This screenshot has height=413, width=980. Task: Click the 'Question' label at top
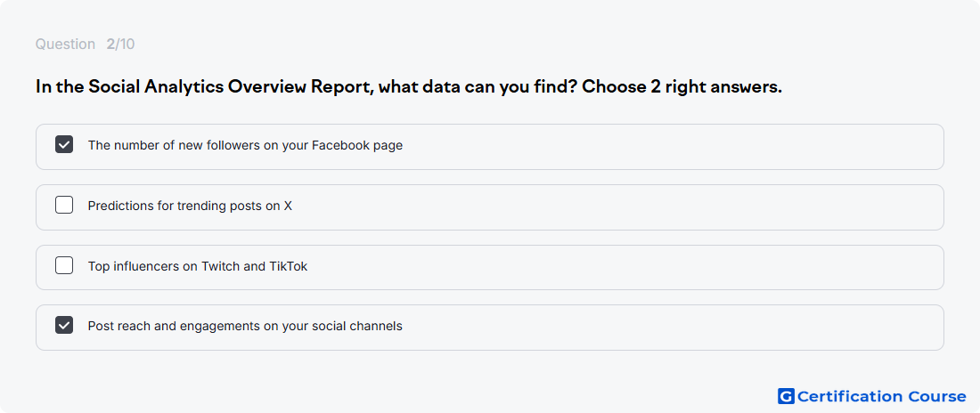[65, 45]
